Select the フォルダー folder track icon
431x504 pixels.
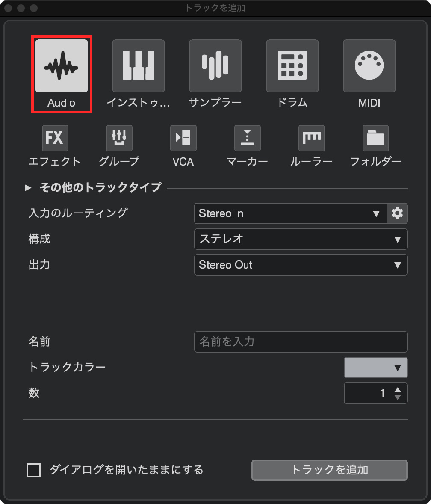coord(376,138)
